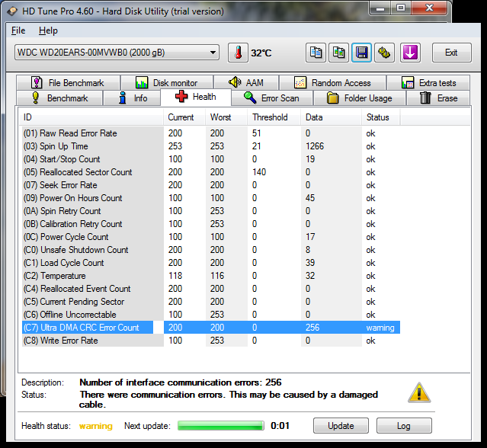The height and width of the screenshot is (448, 487).
Task: Open the AAM tab
Action: [x=246, y=83]
